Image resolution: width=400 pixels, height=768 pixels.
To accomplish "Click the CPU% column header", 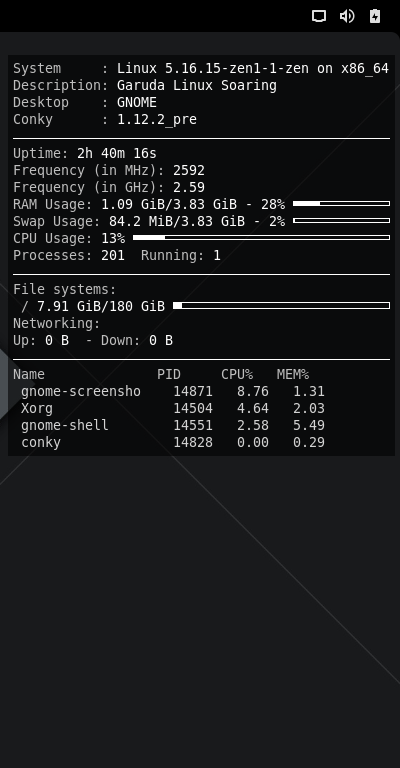I will [x=237, y=374].
